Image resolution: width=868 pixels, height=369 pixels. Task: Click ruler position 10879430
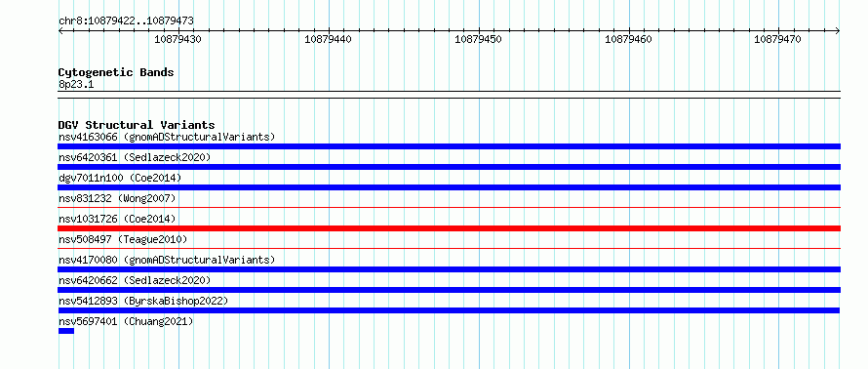178,39
